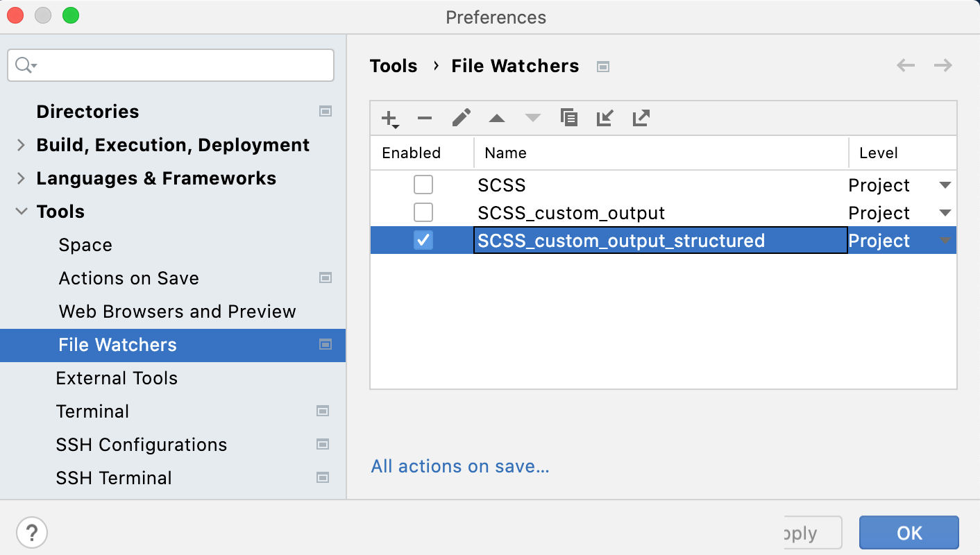Expand the Build, Execution, Deployment section
980x555 pixels.
point(19,145)
